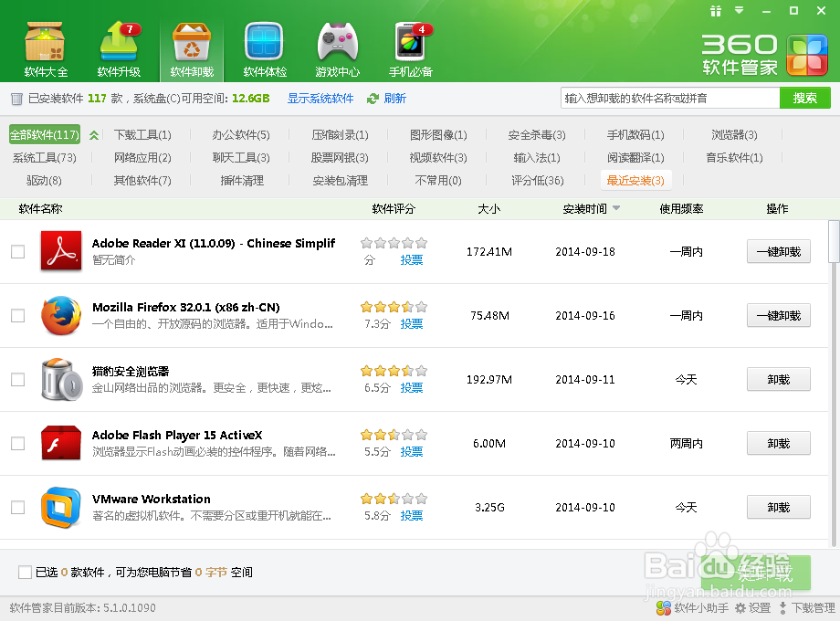Select the Mozilla Firefox checkbox
Viewport: 840px width, 621px height.
(16, 315)
